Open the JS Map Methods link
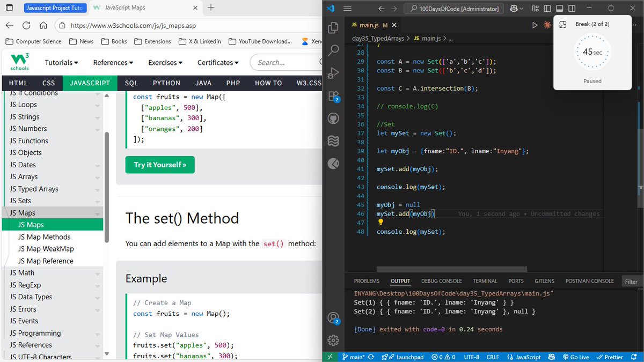Screen dimensions: 644x362 point(45,237)
